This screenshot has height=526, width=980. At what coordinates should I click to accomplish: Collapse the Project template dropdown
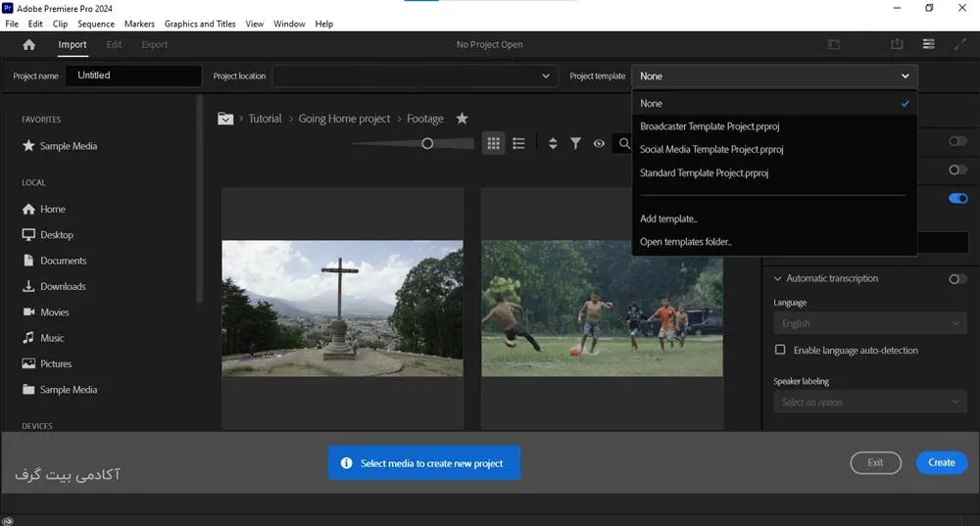tap(774, 76)
